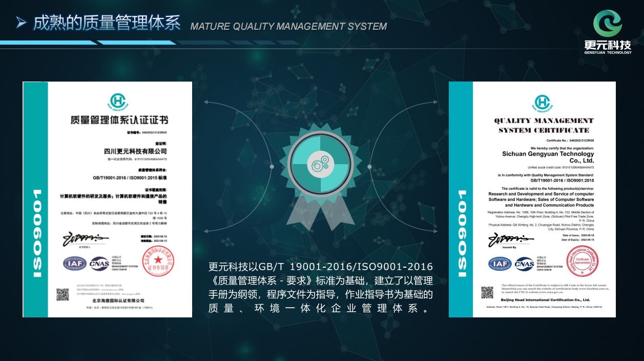Click the red round seal on English certificate

[x=583, y=262]
